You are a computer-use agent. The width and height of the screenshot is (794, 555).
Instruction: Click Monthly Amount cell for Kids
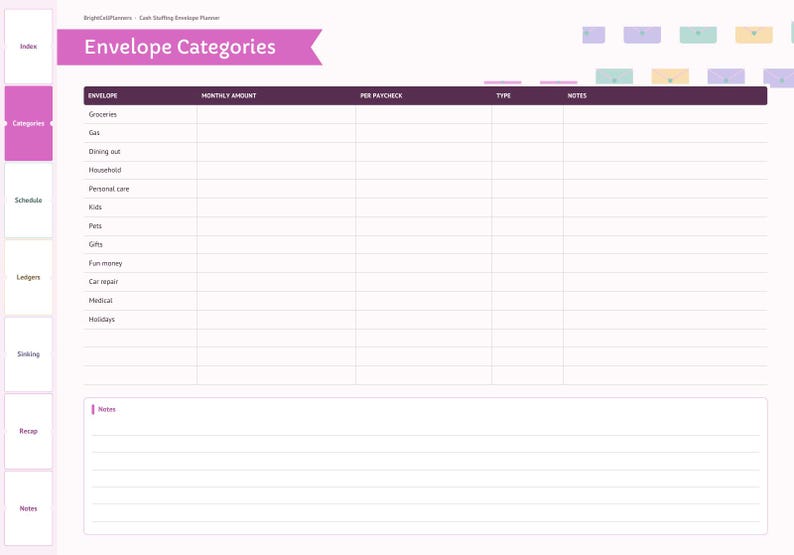pyautogui.click(x=276, y=207)
